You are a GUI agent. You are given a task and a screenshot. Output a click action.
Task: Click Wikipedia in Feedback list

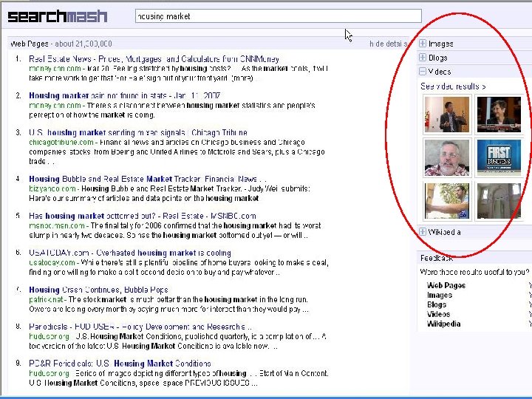tap(443, 324)
